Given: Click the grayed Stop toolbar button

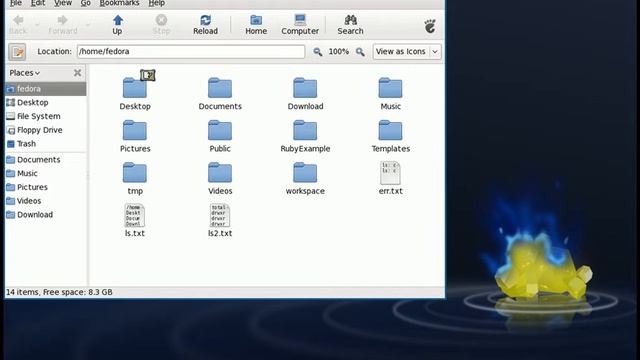Looking at the screenshot, I should coord(161,24).
